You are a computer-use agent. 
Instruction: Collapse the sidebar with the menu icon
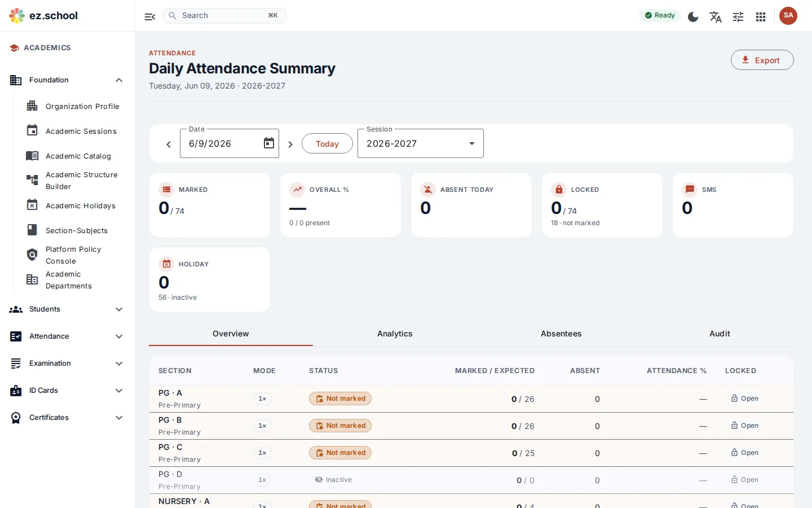click(149, 16)
